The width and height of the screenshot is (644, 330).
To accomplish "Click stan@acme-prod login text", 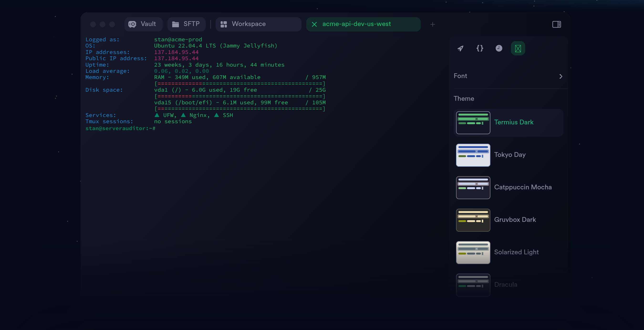I will pyautogui.click(x=178, y=40).
